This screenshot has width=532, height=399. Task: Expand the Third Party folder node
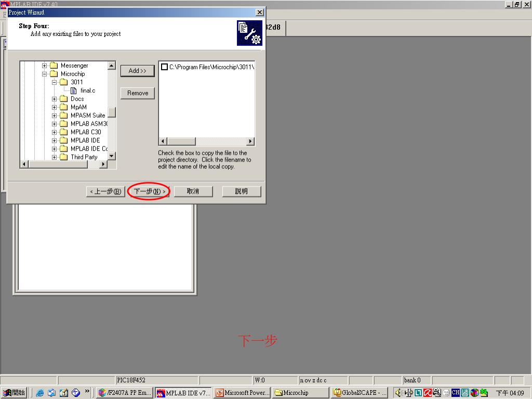pyautogui.click(x=54, y=157)
